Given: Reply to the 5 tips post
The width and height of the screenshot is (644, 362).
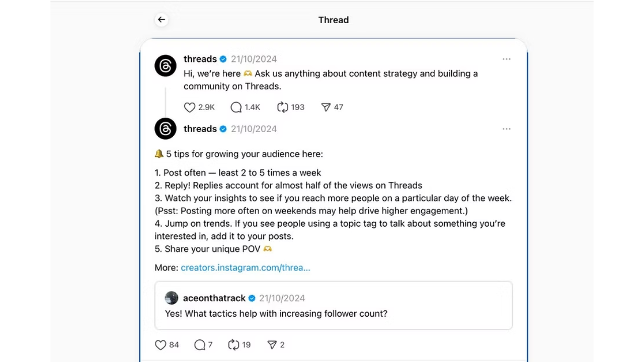Looking at the screenshot, I should pyautogui.click(x=200, y=345).
